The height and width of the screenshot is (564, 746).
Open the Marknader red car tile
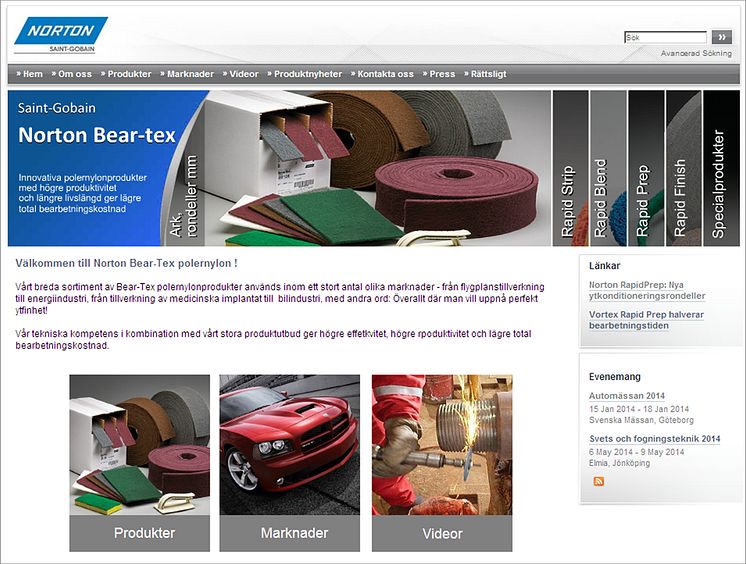coord(289,463)
